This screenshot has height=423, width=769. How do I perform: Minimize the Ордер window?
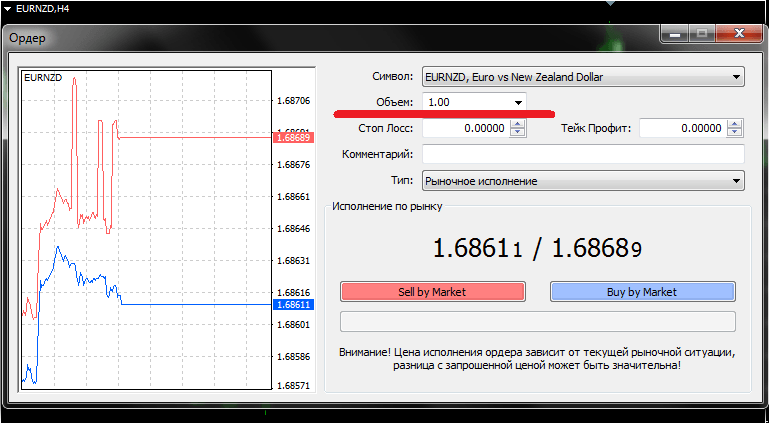[x=673, y=35]
